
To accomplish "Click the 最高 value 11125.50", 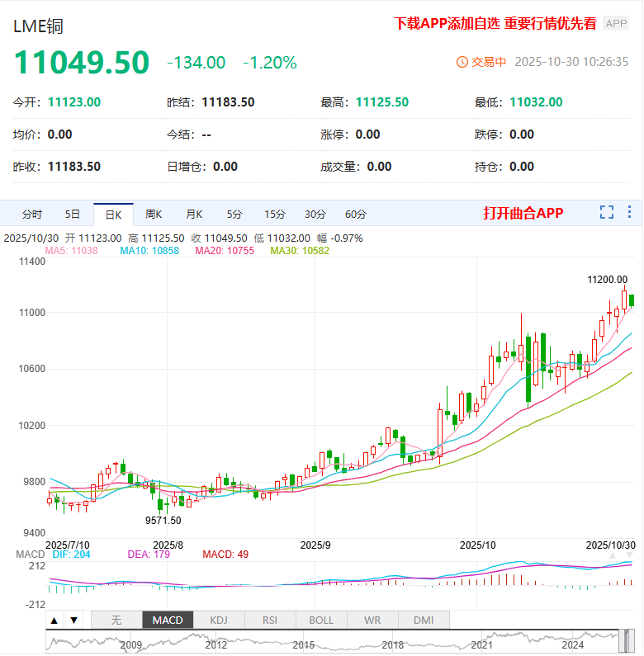I will (382, 102).
